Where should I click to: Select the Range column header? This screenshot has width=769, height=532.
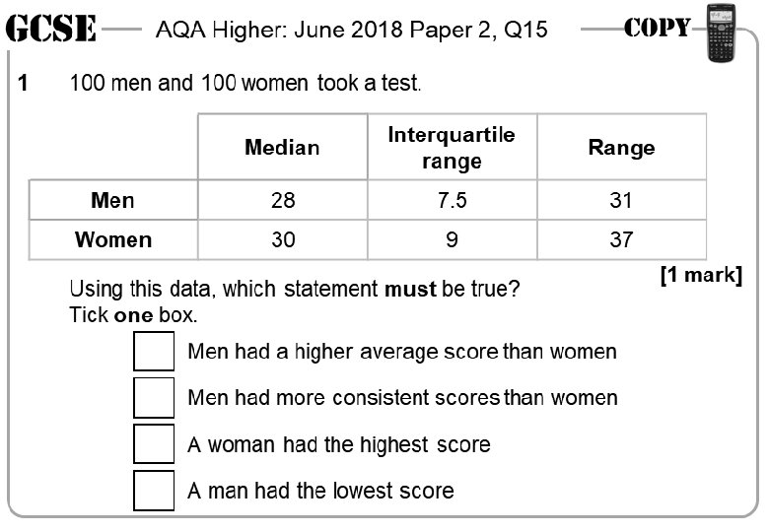[621, 147]
